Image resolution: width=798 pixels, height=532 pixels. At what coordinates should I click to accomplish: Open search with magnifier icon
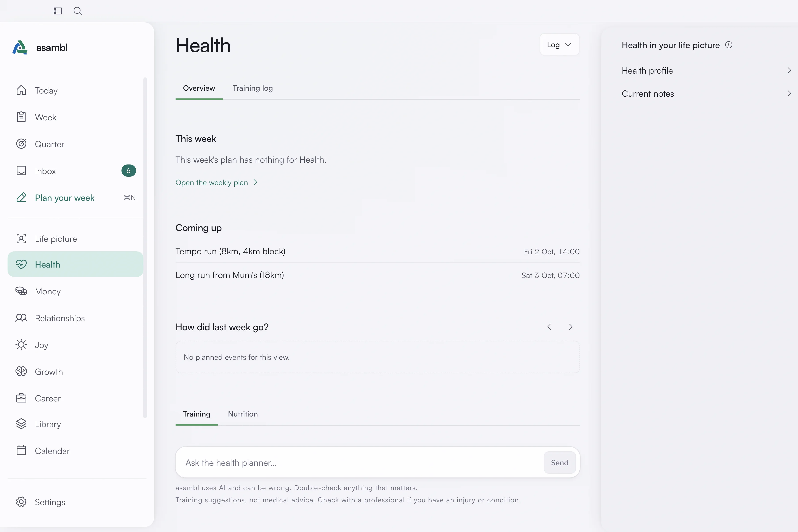tap(78, 11)
